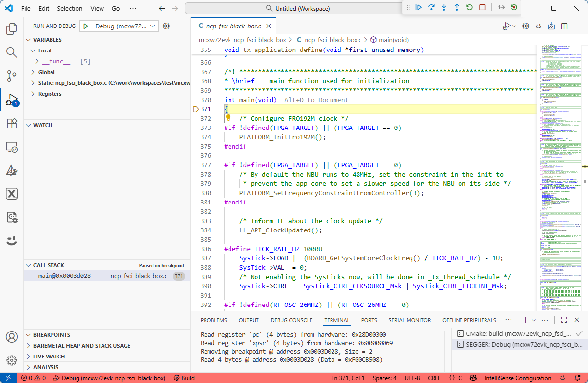Select the Step Over debugging icon
The width and height of the screenshot is (588, 383).
coord(432,7)
